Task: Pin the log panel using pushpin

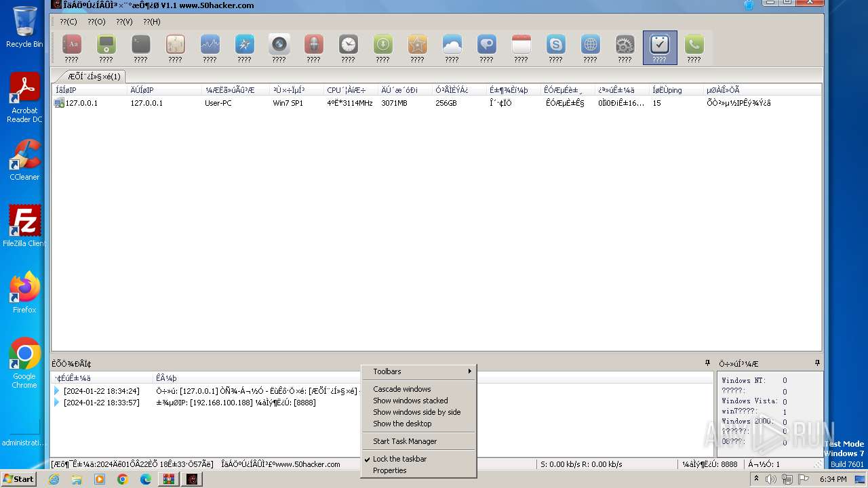Action: pyautogui.click(x=707, y=363)
